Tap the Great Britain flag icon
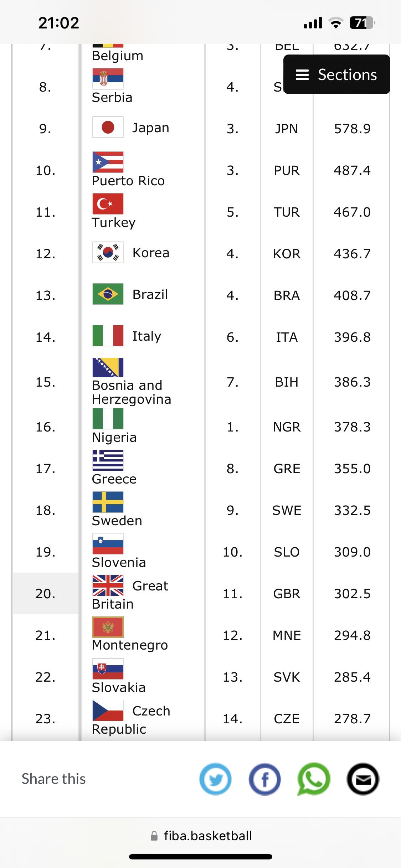 point(108,585)
